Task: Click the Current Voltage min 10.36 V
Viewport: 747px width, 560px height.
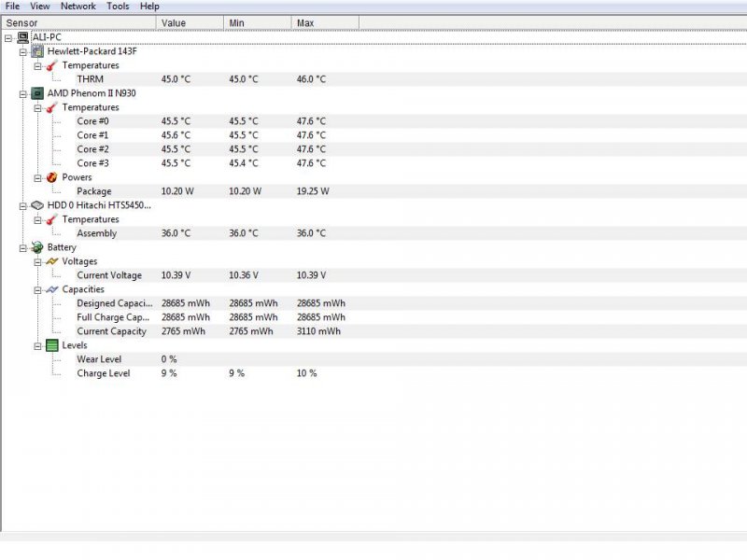Action: pos(244,275)
